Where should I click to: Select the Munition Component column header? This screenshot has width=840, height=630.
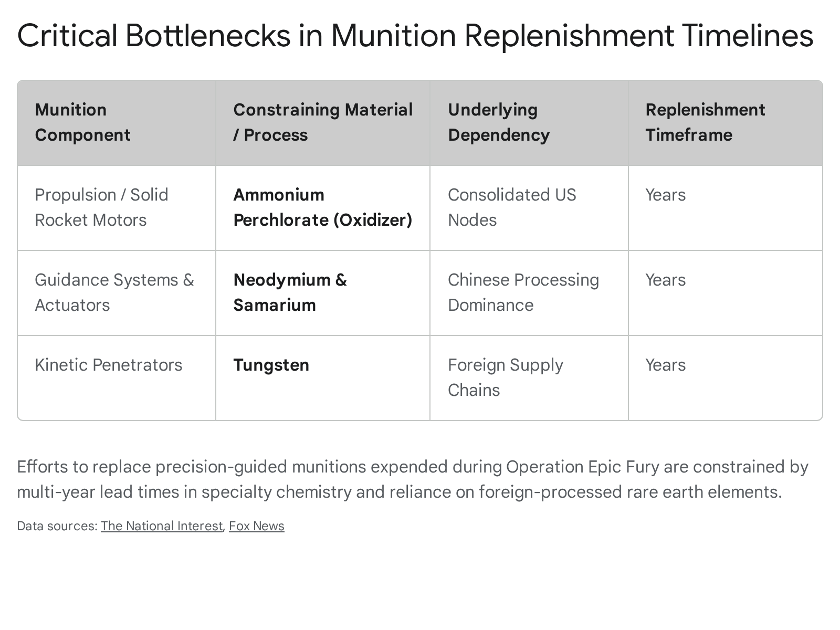(x=82, y=122)
